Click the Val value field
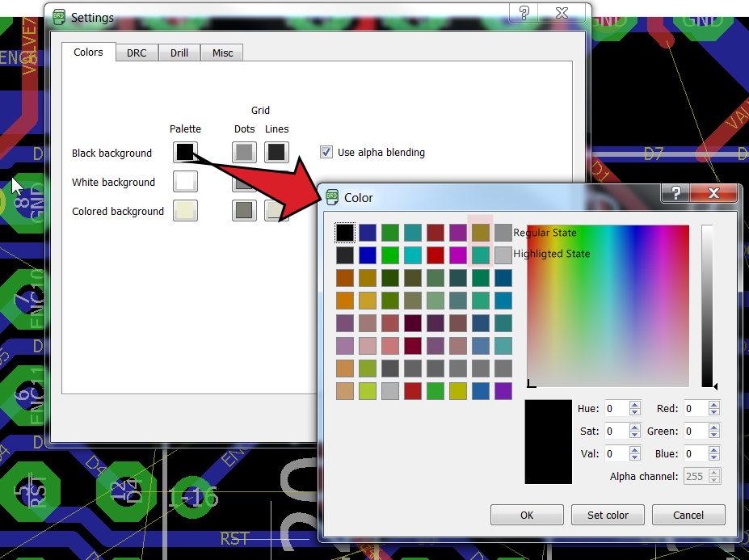749x560 pixels. click(x=616, y=453)
